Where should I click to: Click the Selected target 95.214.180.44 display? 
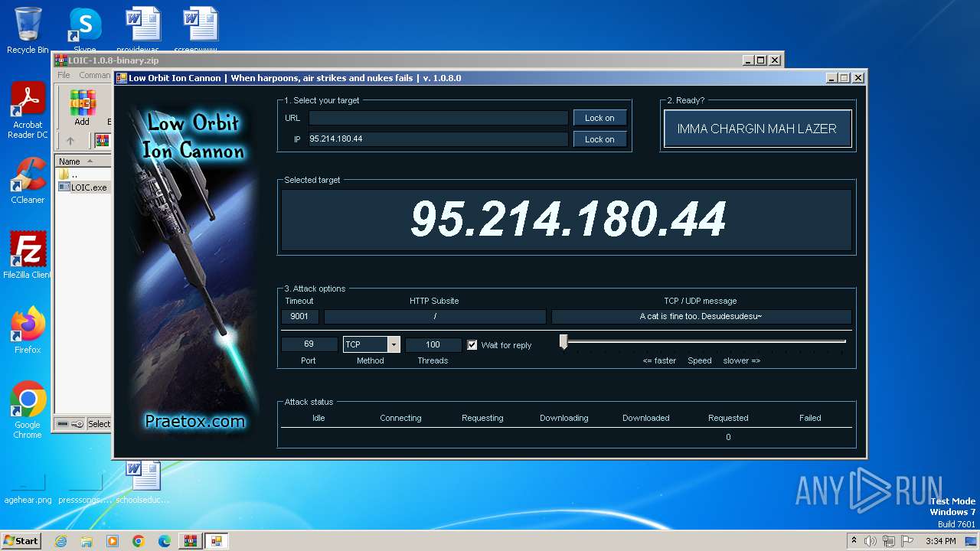[x=567, y=220]
